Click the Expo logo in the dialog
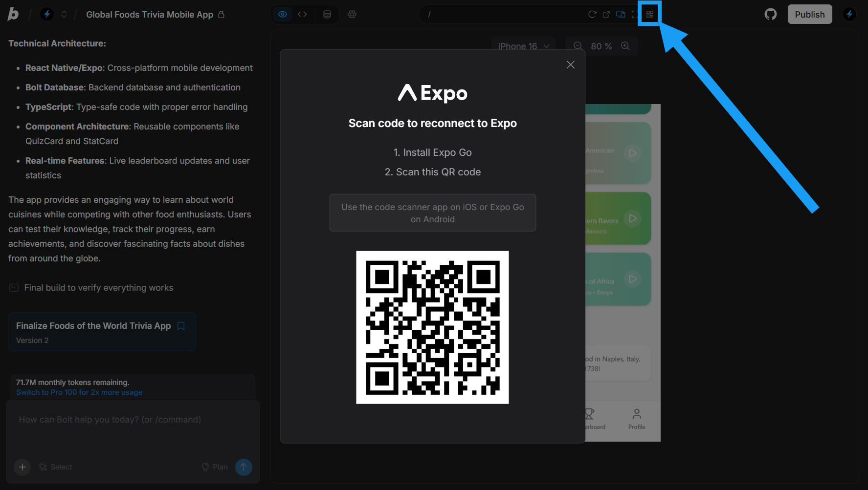The height and width of the screenshot is (490, 868). coord(432,93)
